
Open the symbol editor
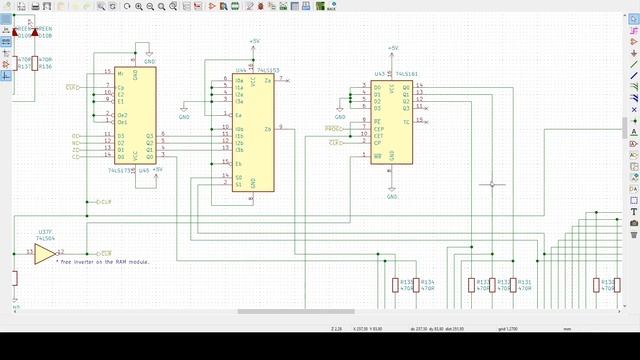212,6
